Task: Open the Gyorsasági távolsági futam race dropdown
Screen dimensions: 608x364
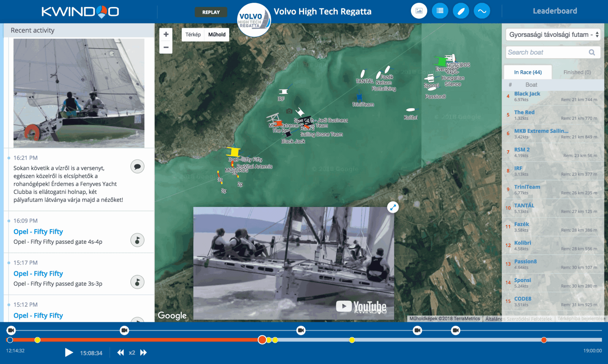Action: tap(553, 35)
